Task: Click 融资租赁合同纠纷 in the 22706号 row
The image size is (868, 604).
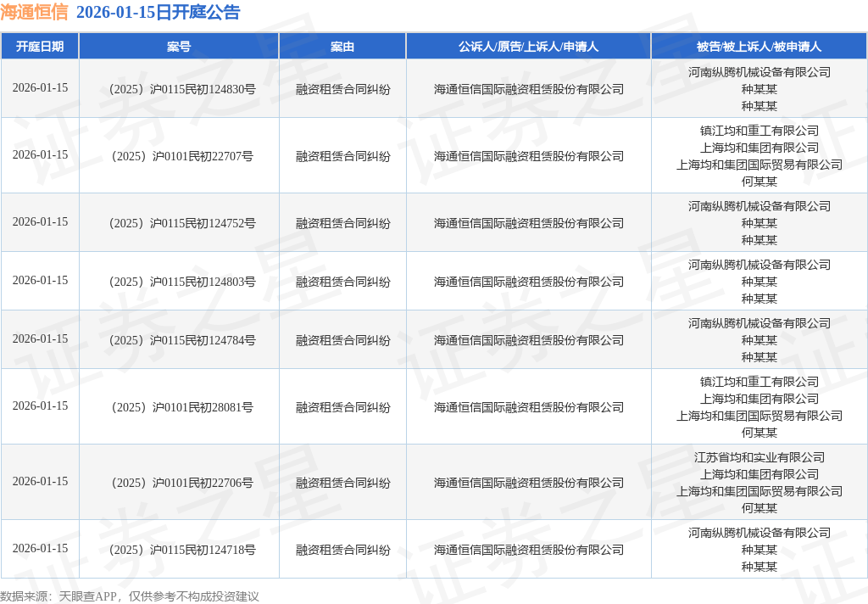Action: point(342,483)
